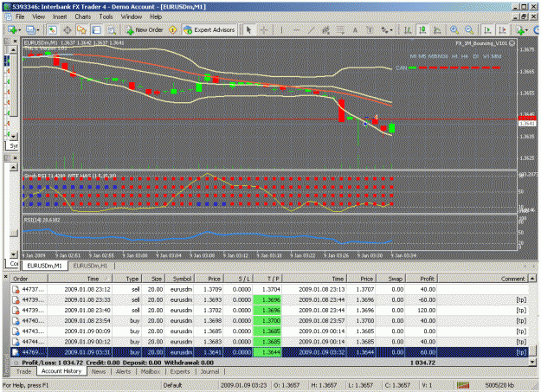541x392 pixels.
Task: Open the indicators list dropdown
Action: pos(522,30)
